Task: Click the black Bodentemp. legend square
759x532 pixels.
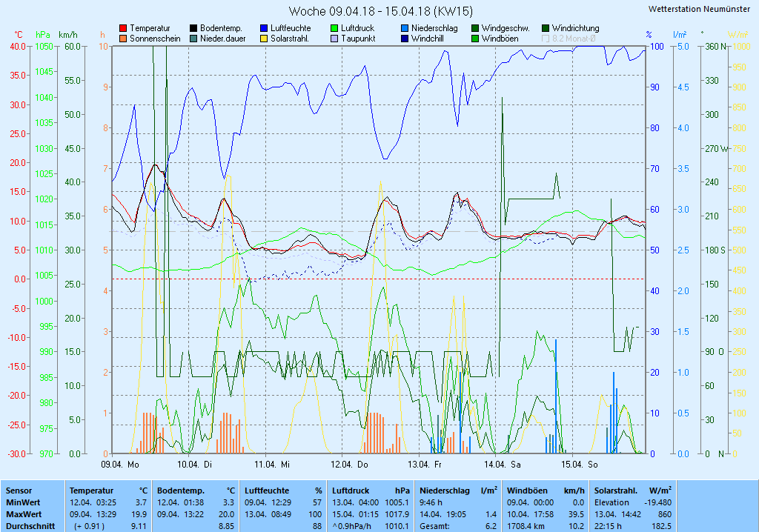Action: pyautogui.click(x=193, y=28)
